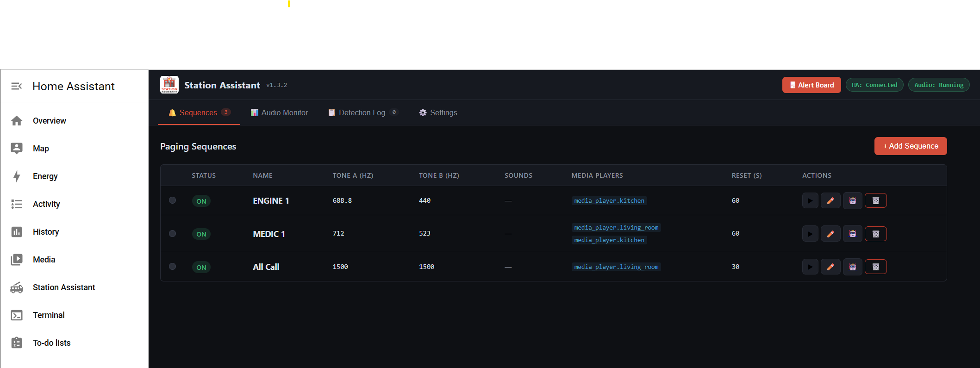This screenshot has height=368, width=980.
Task: Switch to the Audio Monitor tab
Action: [279, 112]
